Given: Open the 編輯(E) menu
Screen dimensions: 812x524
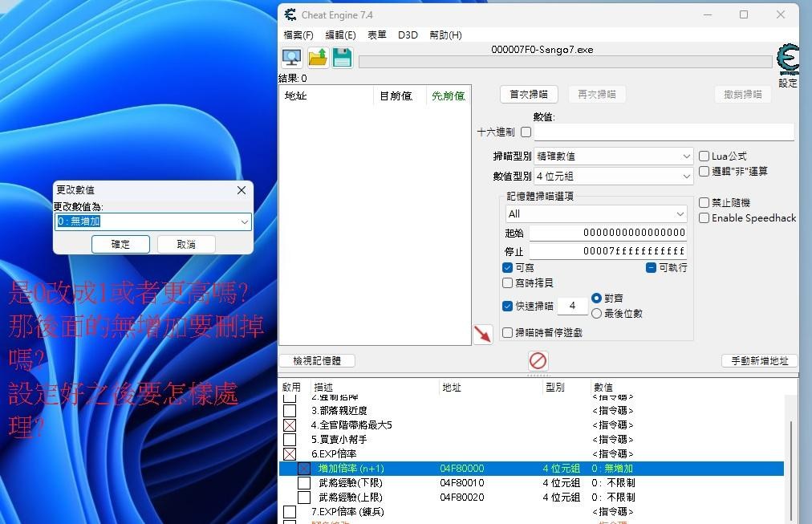Looking at the screenshot, I should (x=340, y=35).
